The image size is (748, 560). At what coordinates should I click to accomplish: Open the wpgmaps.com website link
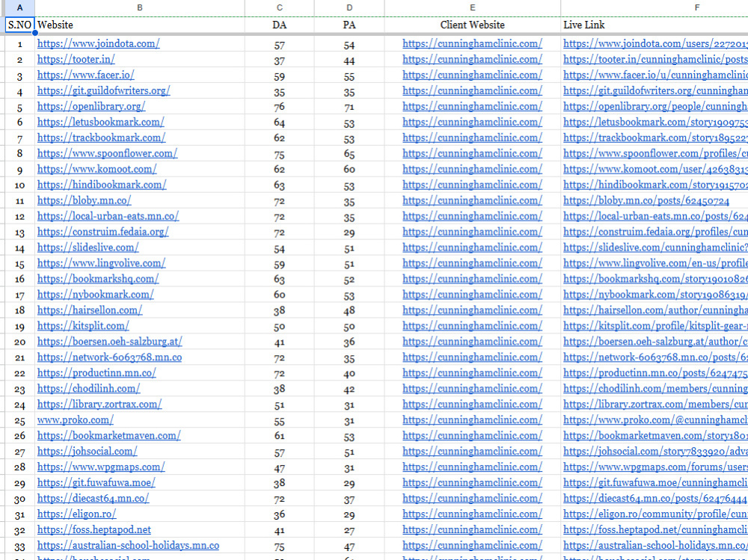pos(101,467)
